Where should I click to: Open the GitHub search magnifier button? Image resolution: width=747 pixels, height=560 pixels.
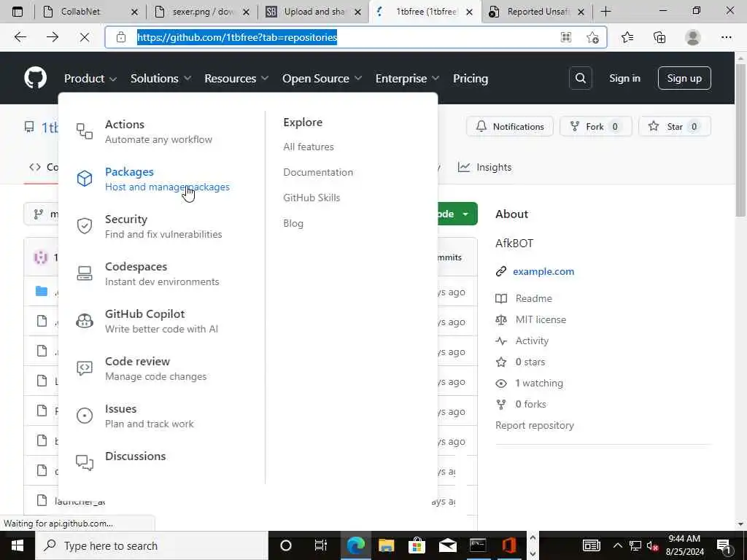pyautogui.click(x=580, y=78)
